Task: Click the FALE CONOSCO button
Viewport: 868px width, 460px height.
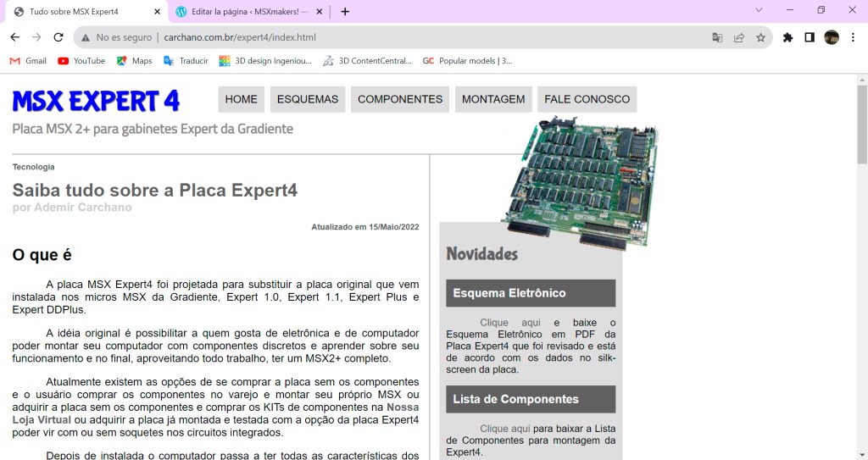Action: [587, 99]
